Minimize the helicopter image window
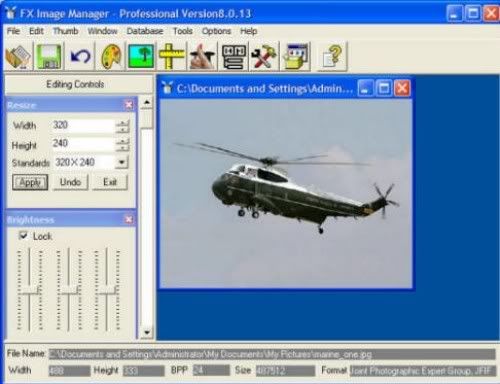500x384 pixels. [x=366, y=88]
